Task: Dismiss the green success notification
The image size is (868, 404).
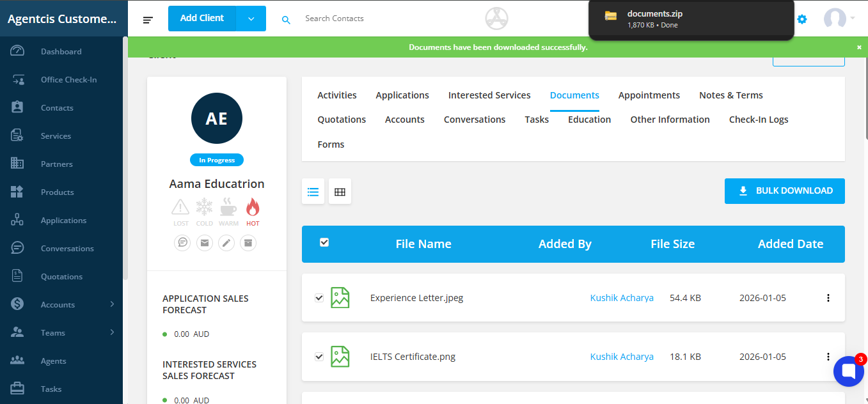Action: click(x=859, y=47)
